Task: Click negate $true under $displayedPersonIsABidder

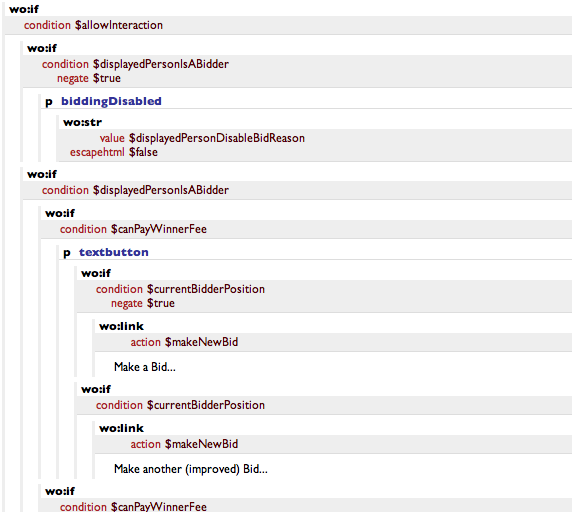Action: pos(89,79)
